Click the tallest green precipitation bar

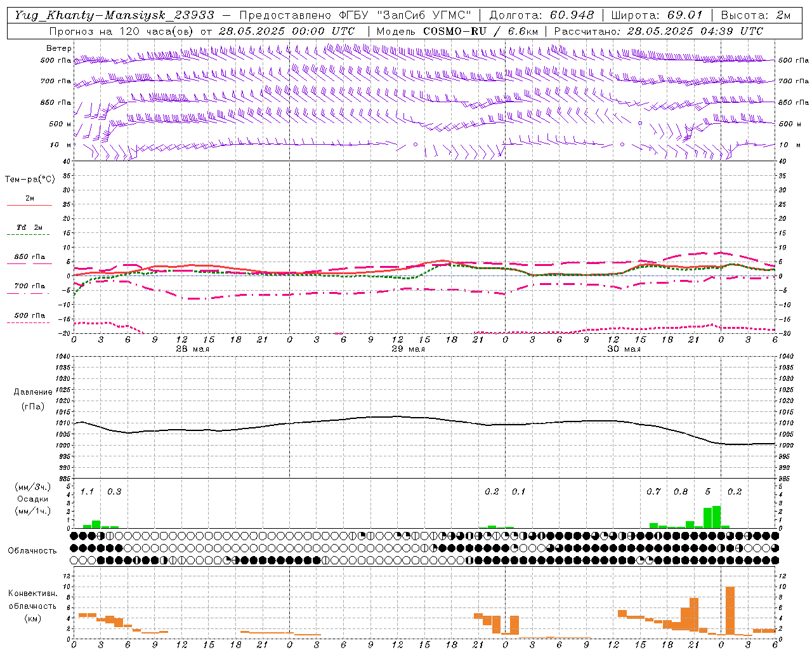[717, 517]
